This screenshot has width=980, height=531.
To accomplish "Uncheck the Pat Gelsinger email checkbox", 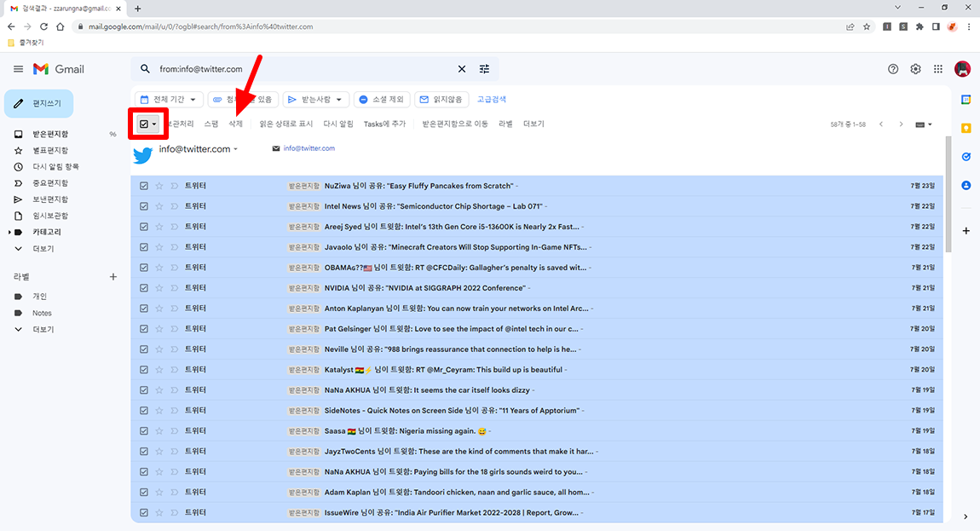I will coord(144,329).
